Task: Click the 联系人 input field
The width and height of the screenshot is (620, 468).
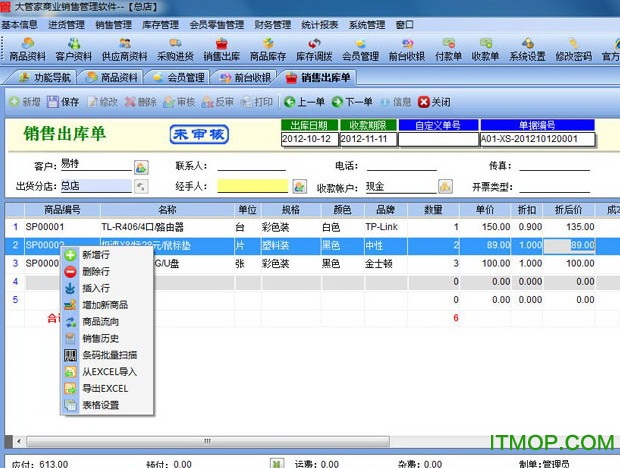Action: (251, 165)
